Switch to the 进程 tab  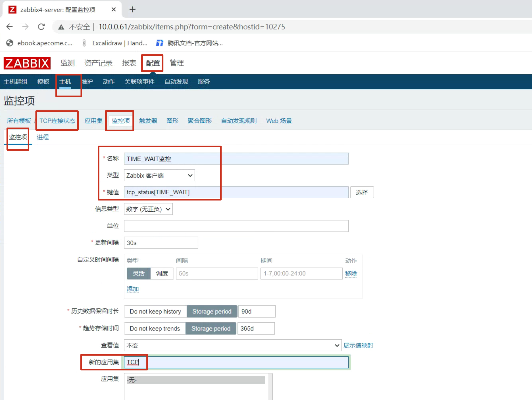pos(43,137)
